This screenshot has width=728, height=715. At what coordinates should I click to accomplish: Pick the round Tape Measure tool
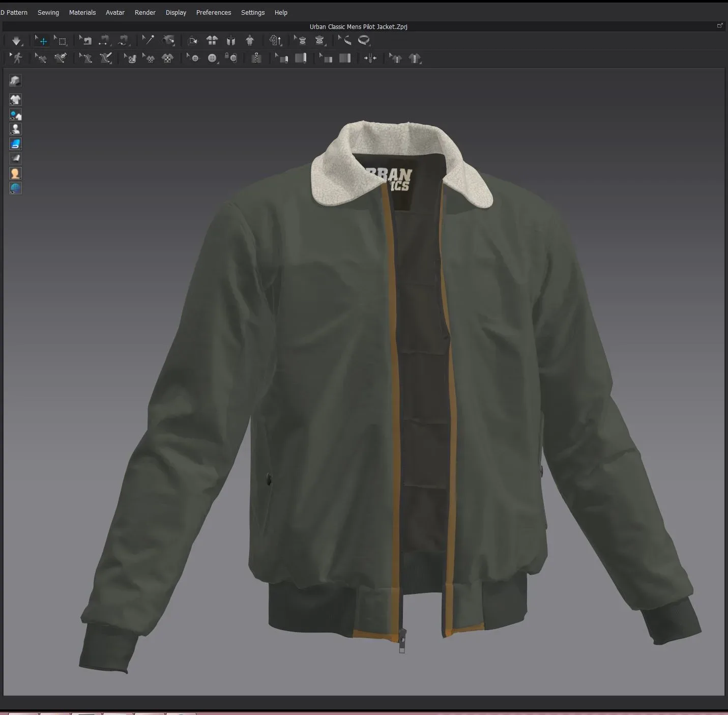point(364,41)
